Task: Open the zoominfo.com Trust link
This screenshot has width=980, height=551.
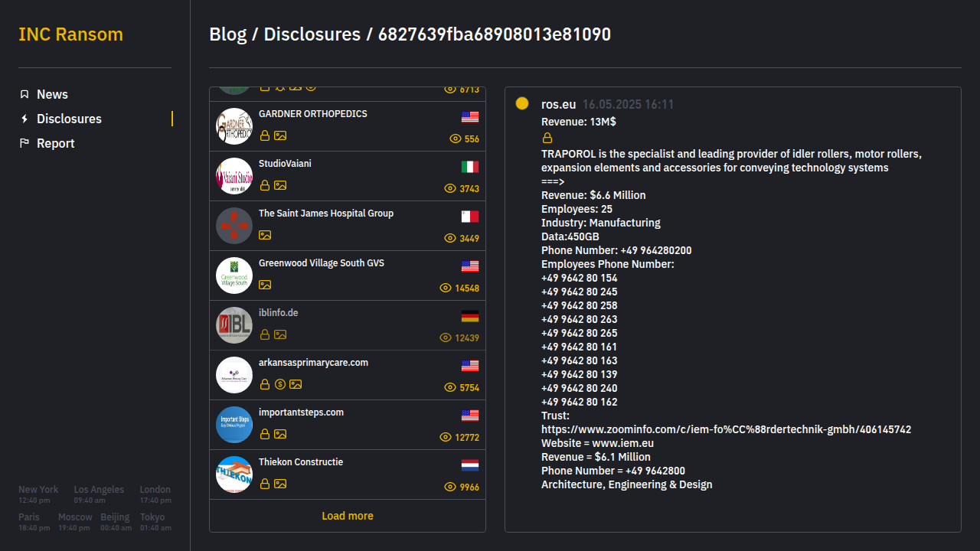Action: pos(726,429)
